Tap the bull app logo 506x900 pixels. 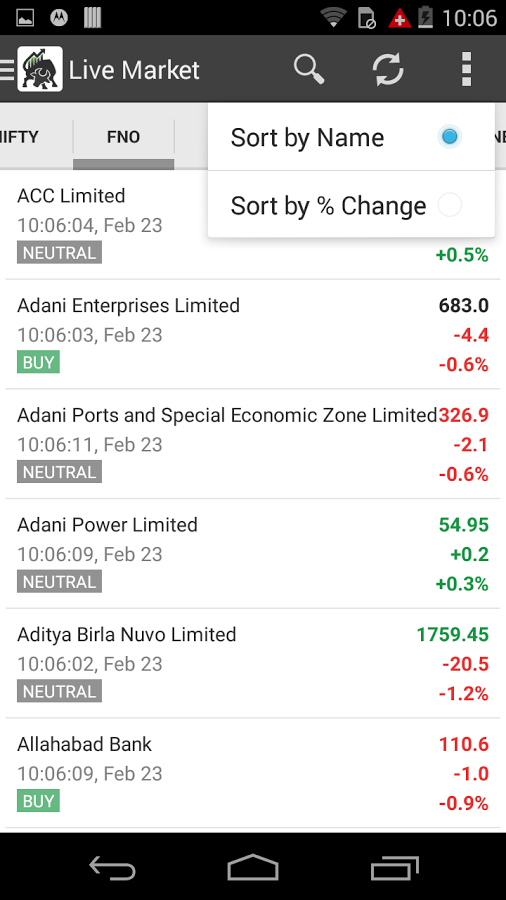tap(40, 69)
